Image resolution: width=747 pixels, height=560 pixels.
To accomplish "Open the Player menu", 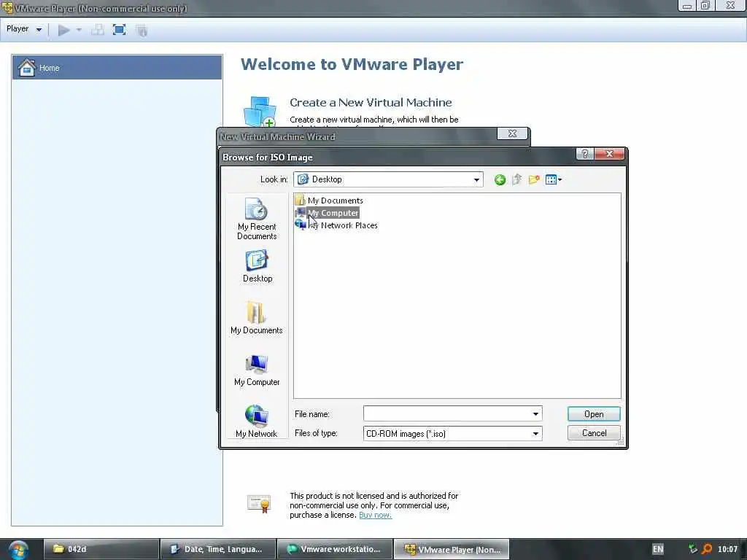I will tap(24, 29).
